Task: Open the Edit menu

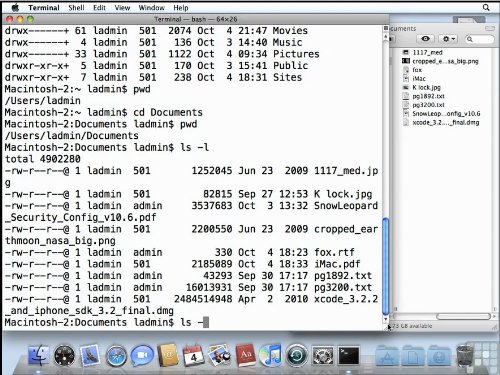Action: coord(99,8)
